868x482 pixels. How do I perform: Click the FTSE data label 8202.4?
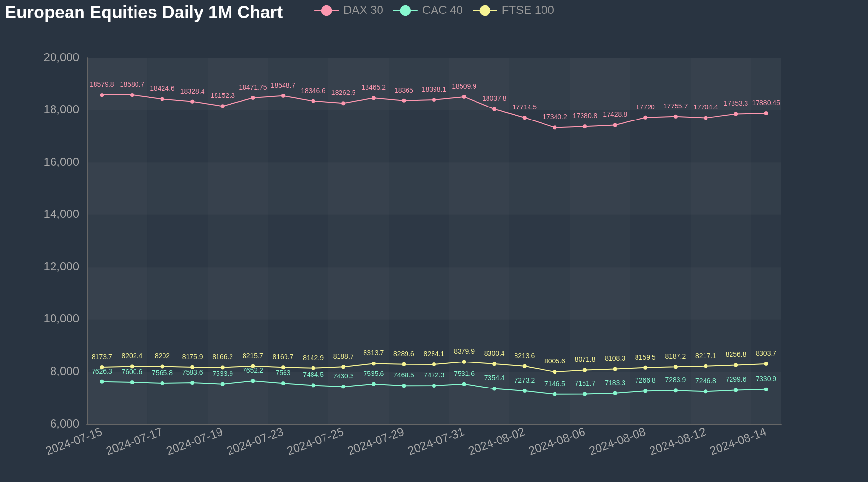[132, 356]
